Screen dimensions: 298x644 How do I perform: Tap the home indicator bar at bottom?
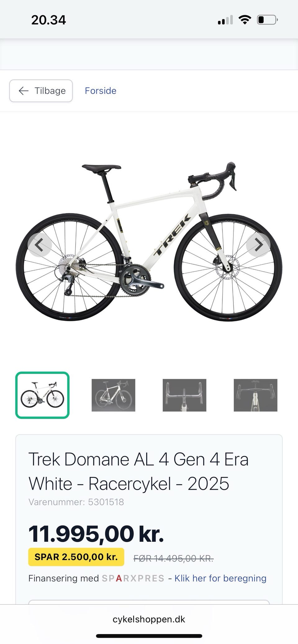[149, 636]
